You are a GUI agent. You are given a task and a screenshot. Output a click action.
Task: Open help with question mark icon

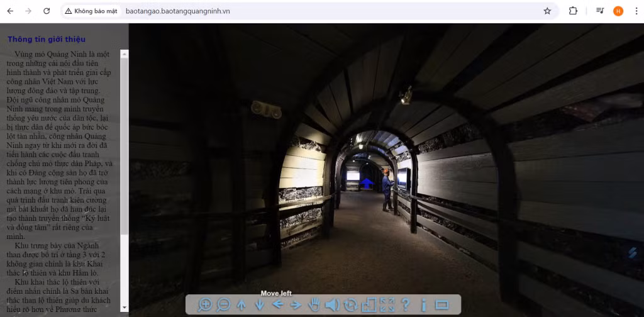click(x=406, y=304)
